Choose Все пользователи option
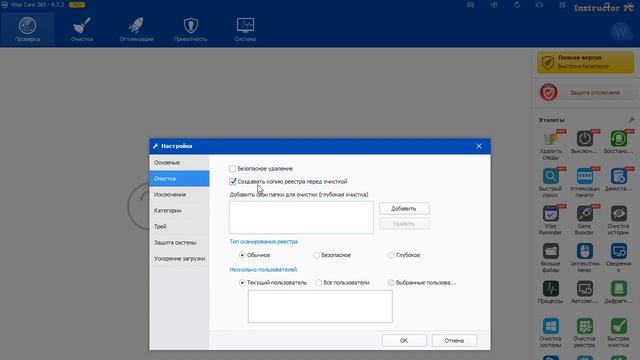This screenshot has height=360, width=640. tap(318, 282)
